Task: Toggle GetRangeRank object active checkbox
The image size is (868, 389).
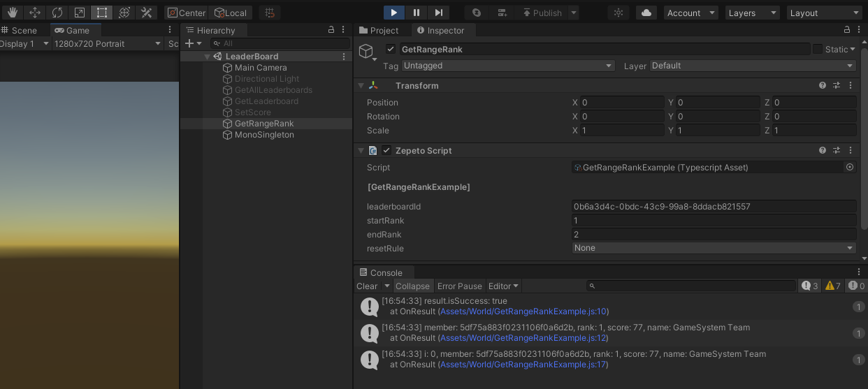Action: pos(391,50)
